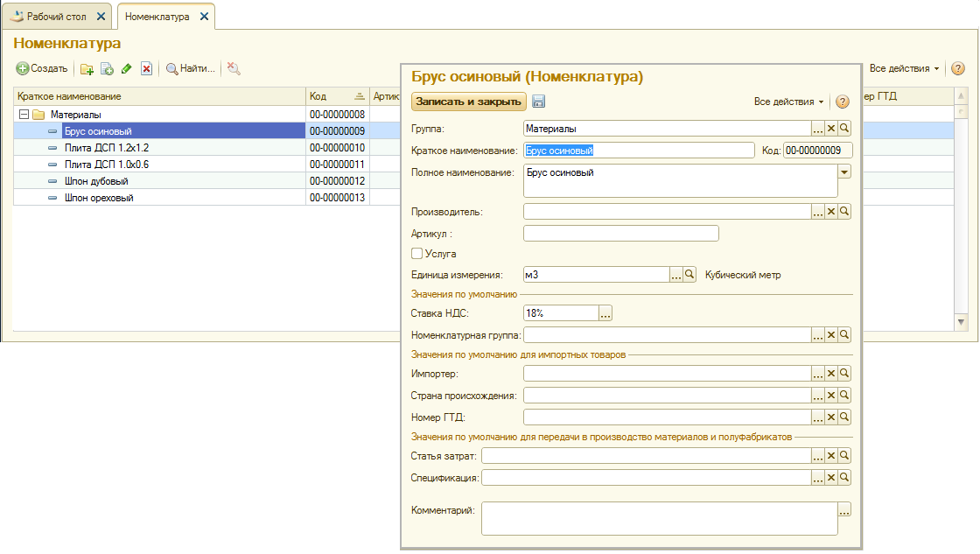Open help with the dialog's question mark icon
Viewport: 980px width, 554px height.
pyautogui.click(x=843, y=102)
